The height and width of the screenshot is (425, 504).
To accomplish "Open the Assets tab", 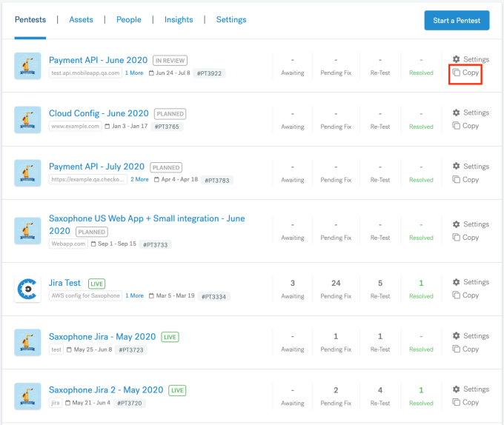I will coord(81,19).
